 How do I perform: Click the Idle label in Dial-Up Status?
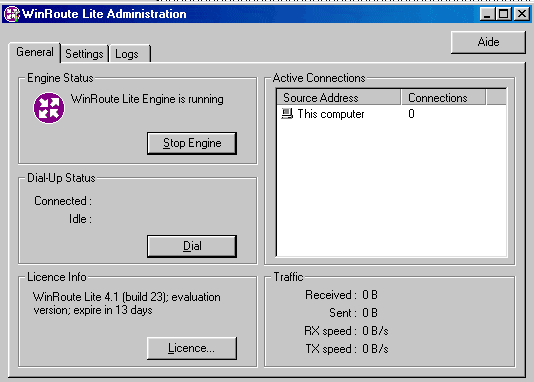(x=80, y=219)
